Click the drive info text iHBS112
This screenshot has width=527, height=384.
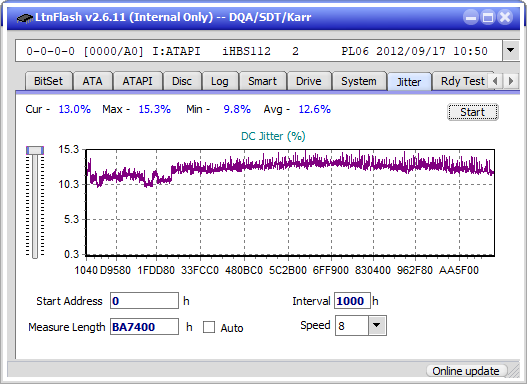[246, 51]
